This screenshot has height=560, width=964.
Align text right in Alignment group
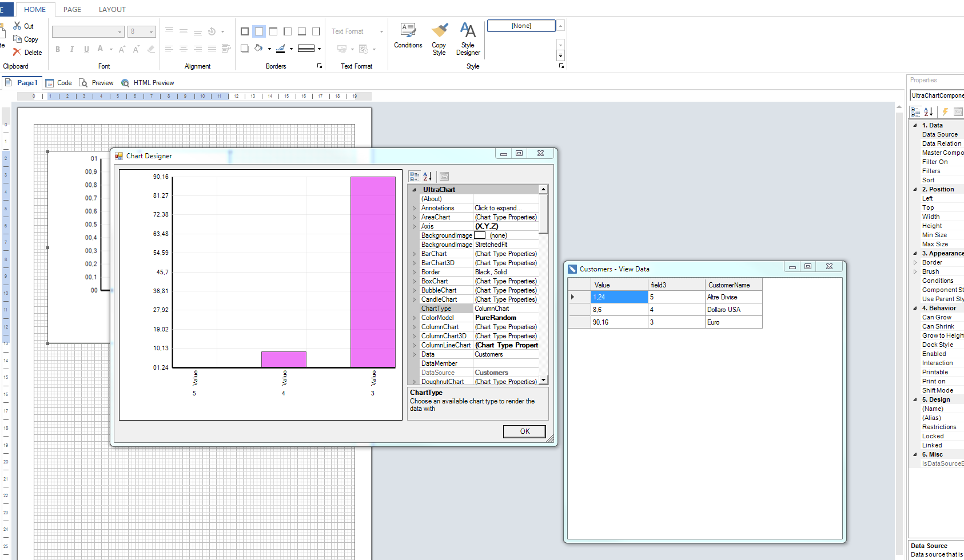click(198, 49)
